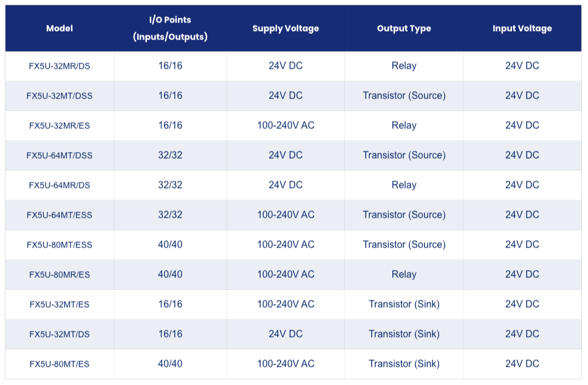Select the FX5U-32MT/ES model cell

pyautogui.click(x=60, y=304)
